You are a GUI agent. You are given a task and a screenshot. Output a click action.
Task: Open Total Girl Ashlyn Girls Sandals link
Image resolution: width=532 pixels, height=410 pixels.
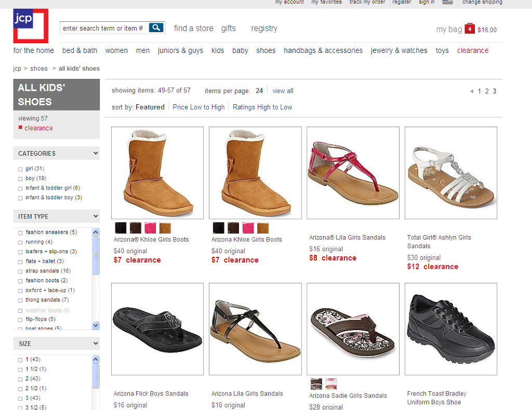coord(439,242)
